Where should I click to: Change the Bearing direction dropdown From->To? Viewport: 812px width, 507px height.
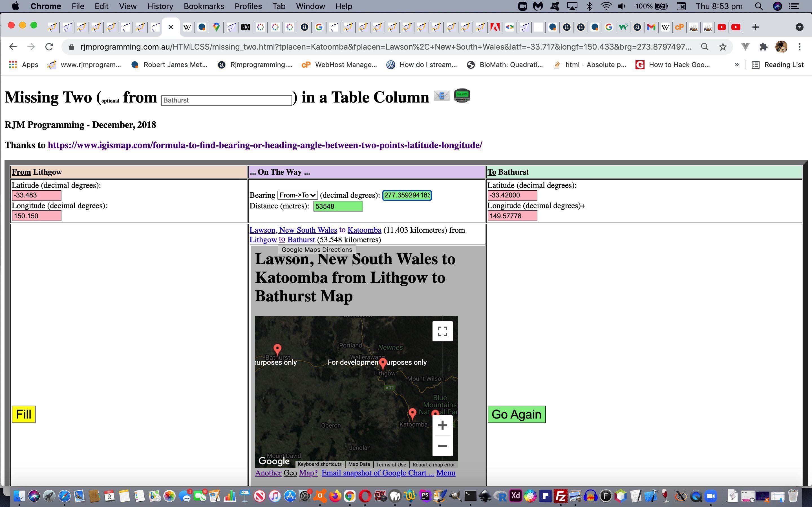coord(296,195)
